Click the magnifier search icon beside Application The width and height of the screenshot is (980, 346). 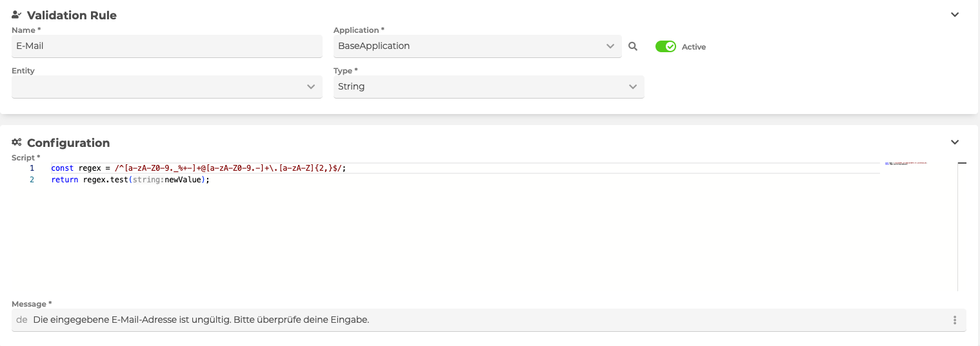coord(633,46)
